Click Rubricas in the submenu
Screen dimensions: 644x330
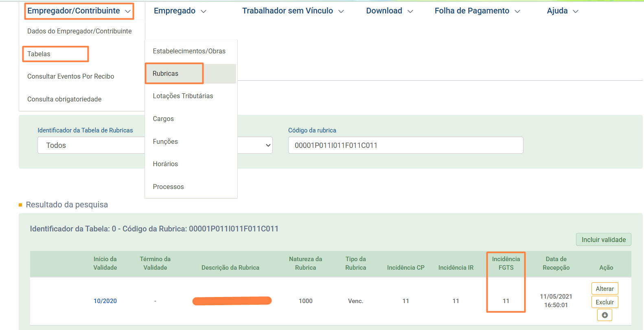(166, 73)
